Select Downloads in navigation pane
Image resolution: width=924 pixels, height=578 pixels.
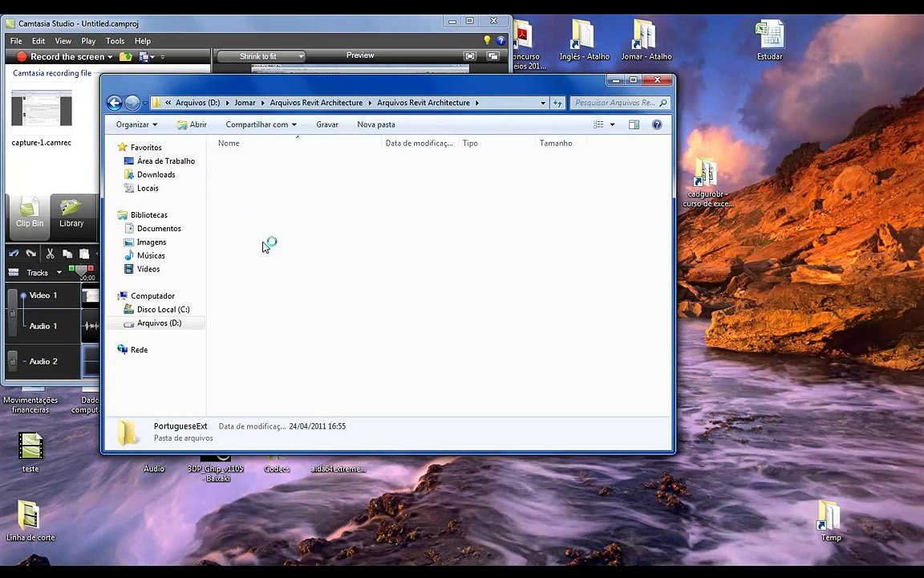click(x=149, y=174)
